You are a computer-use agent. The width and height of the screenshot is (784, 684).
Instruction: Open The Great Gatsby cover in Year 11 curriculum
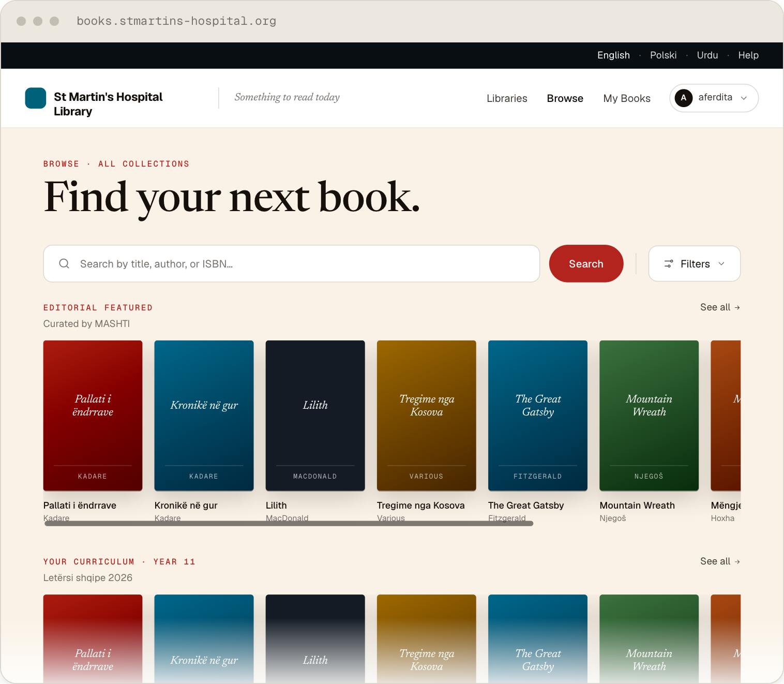point(538,639)
